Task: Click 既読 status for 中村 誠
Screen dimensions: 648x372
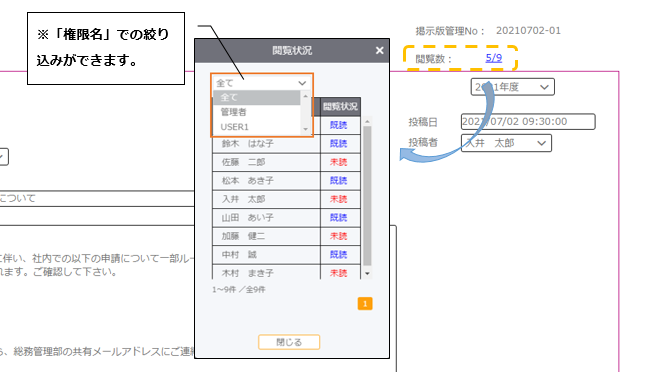Action: coord(338,255)
